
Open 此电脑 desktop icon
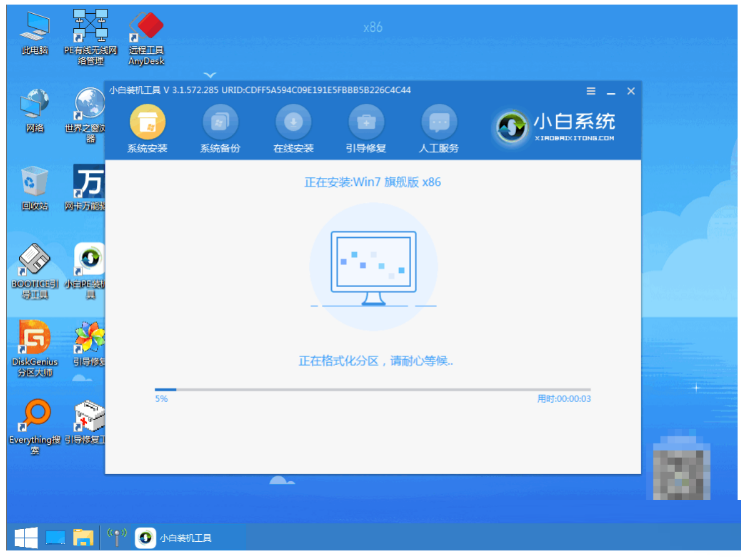click(35, 34)
